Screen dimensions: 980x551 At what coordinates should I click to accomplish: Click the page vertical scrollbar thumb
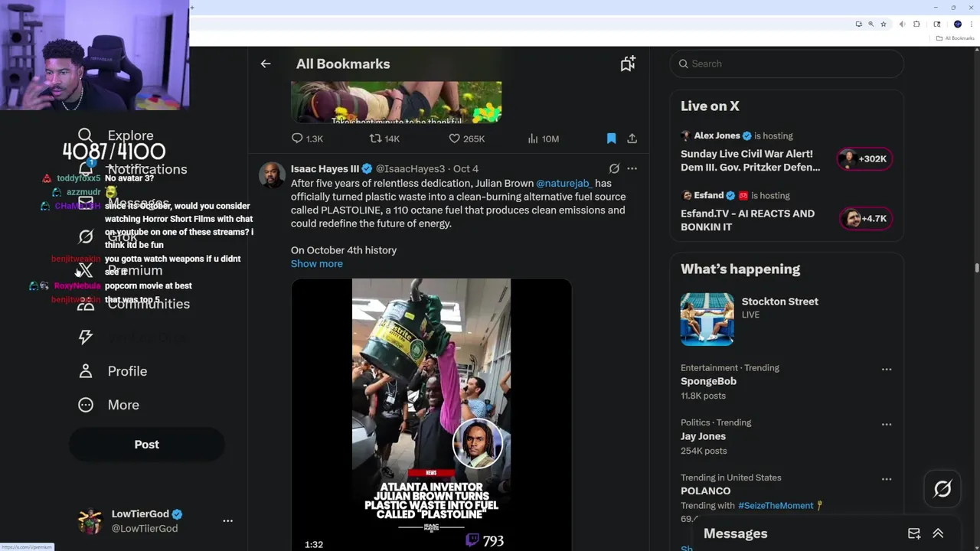[976, 268]
